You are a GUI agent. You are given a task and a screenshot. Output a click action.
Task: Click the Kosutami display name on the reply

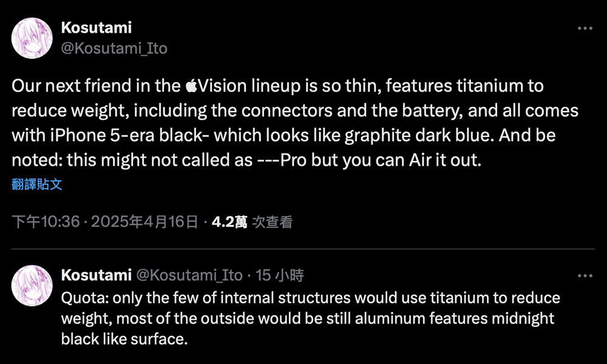click(97, 275)
